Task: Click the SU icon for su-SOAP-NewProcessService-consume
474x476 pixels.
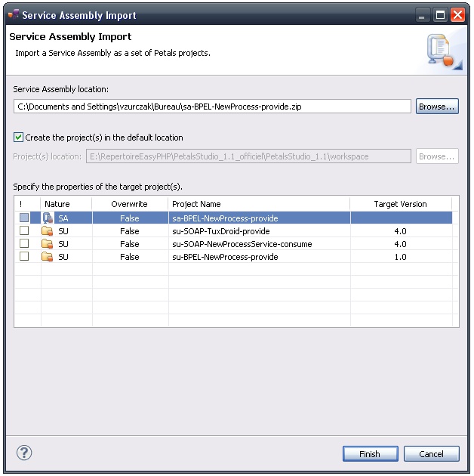Action: [48, 244]
